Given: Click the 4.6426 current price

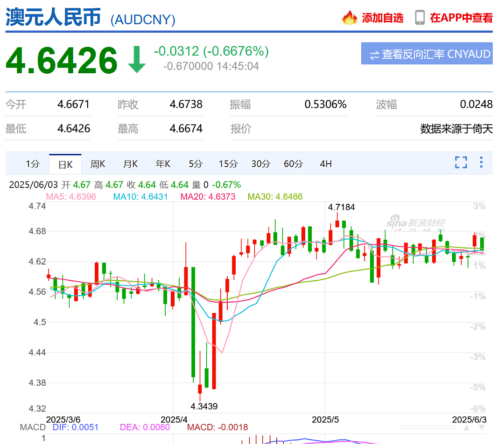Looking at the screenshot, I should [62, 61].
